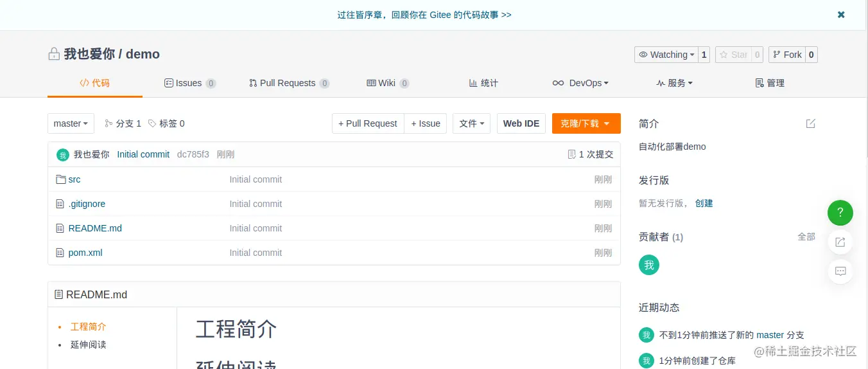Screen dimensions: 868x369
Task: Click the avatar beside the 创建了仓库 activity
Action: click(x=647, y=361)
